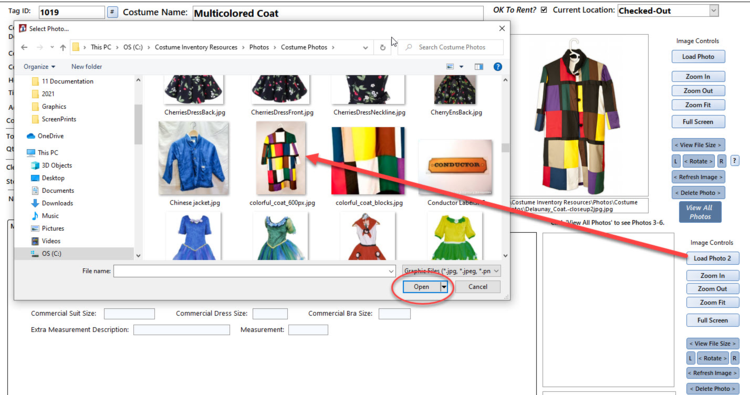This screenshot has height=395, width=750.
Task: Open the Current Location dropdown
Action: (x=713, y=11)
